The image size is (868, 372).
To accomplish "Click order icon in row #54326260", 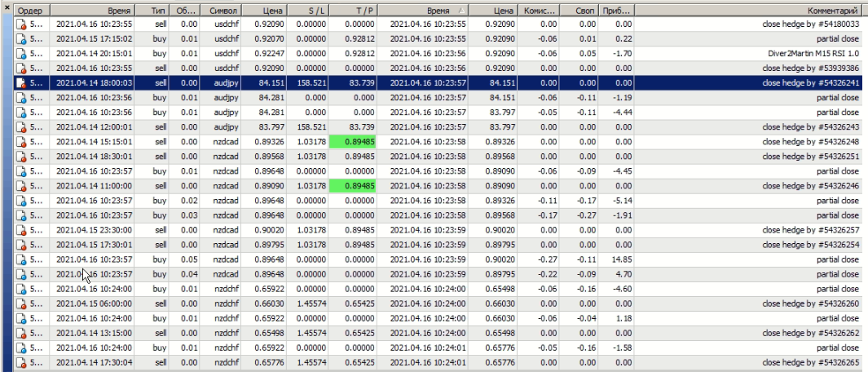I will [x=21, y=303].
